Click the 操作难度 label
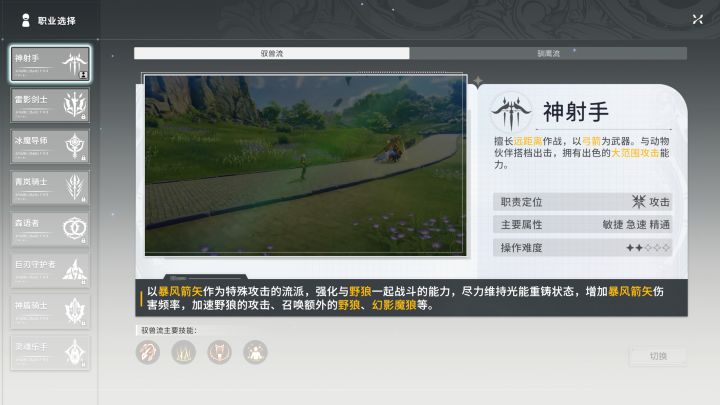Image resolution: width=720 pixels, height=405 pixels. (x=521, y=248)
